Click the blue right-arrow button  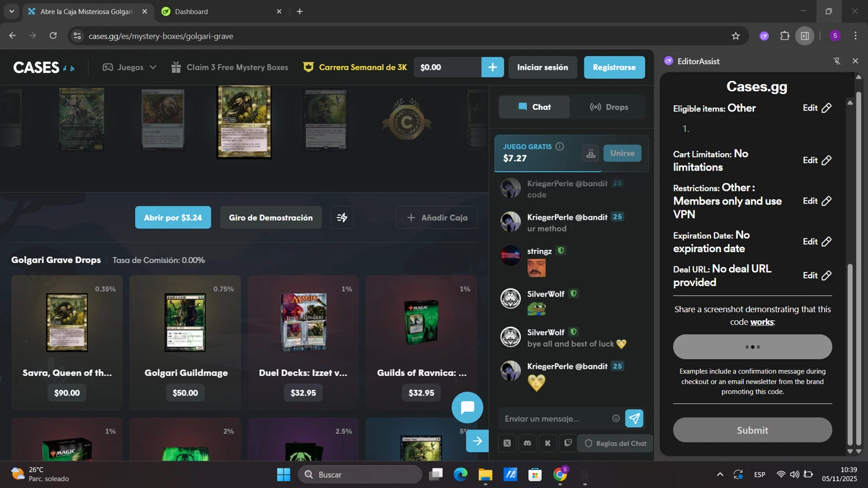pos(477,441)
